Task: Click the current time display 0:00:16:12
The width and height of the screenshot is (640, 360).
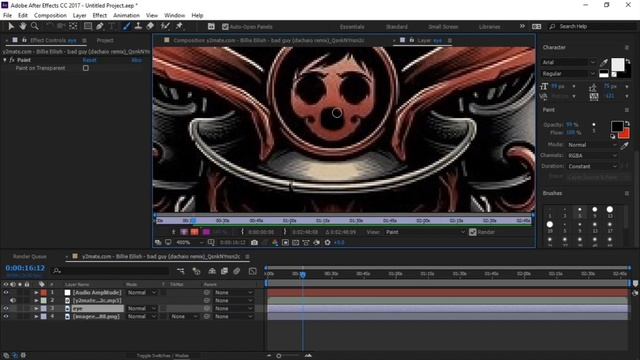Action: pyautogui.click(x=25, y=268)
